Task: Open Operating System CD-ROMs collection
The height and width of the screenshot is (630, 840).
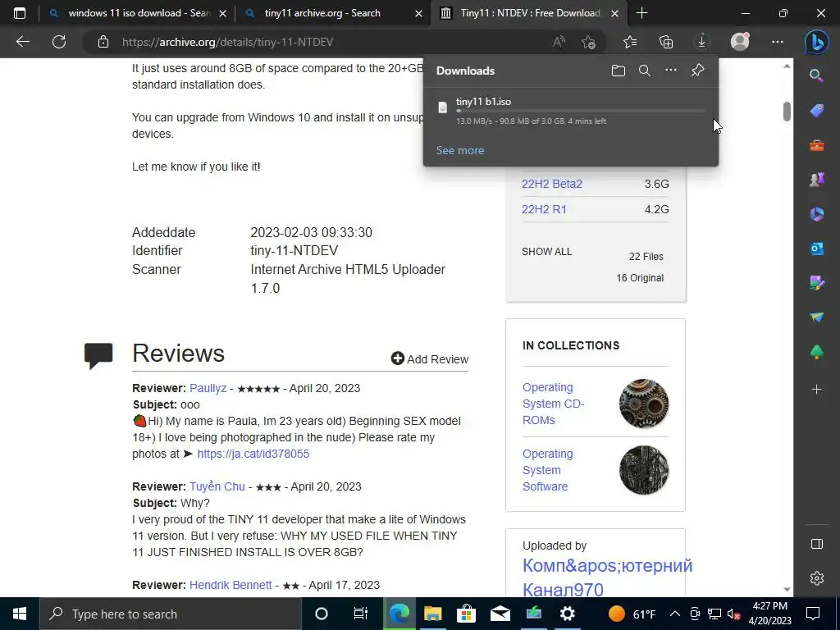Action: pos(554,404)
